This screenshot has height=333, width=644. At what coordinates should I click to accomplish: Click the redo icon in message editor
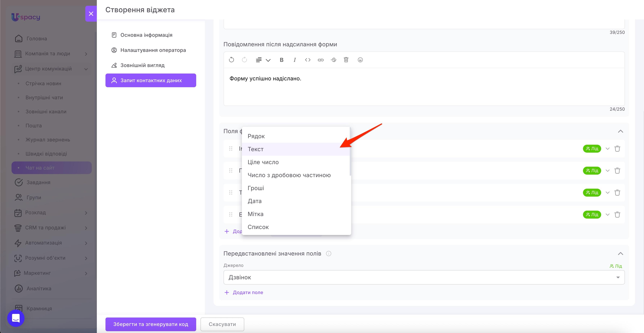coord(244,60)
